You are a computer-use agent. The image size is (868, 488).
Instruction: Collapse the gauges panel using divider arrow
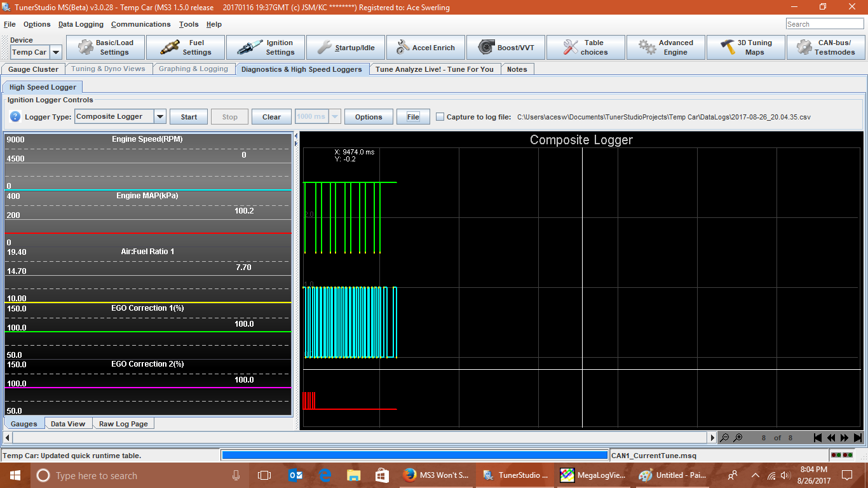(x=295, y=136)
